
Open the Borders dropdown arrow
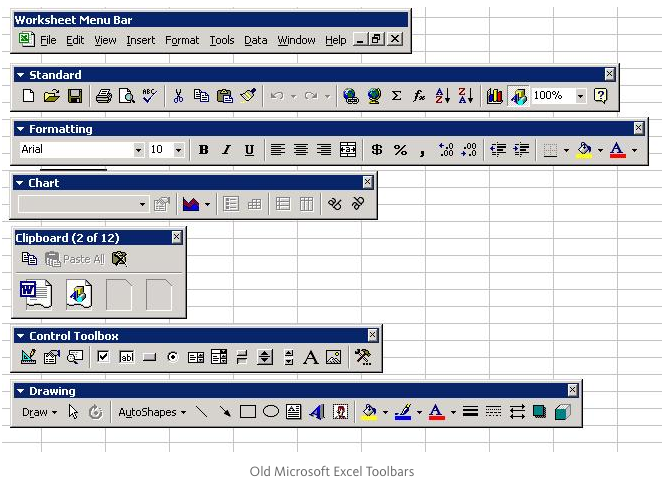pos(566,150)
